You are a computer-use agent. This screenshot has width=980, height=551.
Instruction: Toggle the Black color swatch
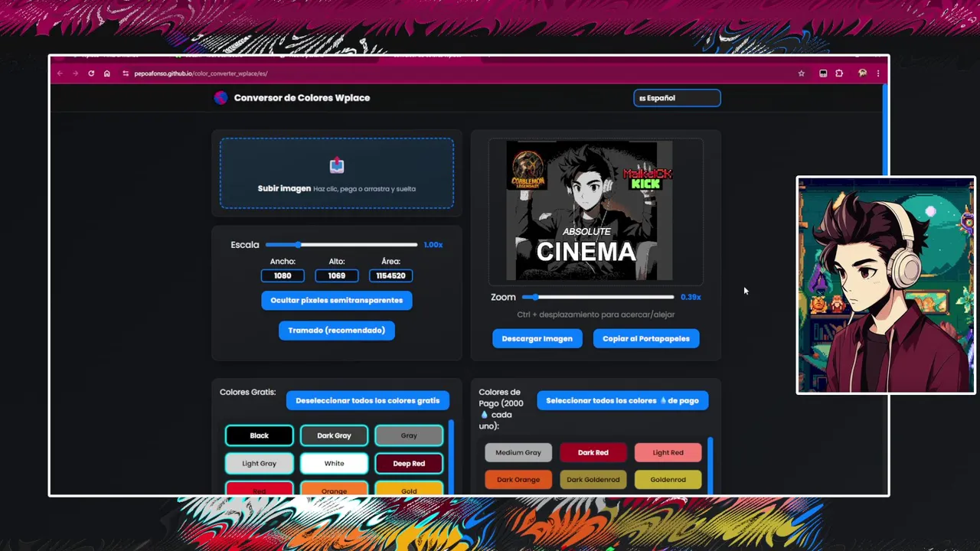point(259,435)
